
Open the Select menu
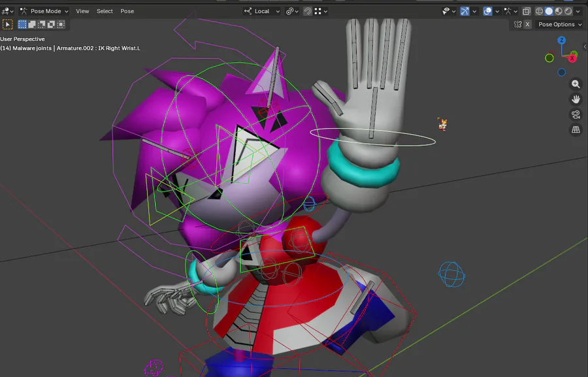tap(105, 11)
